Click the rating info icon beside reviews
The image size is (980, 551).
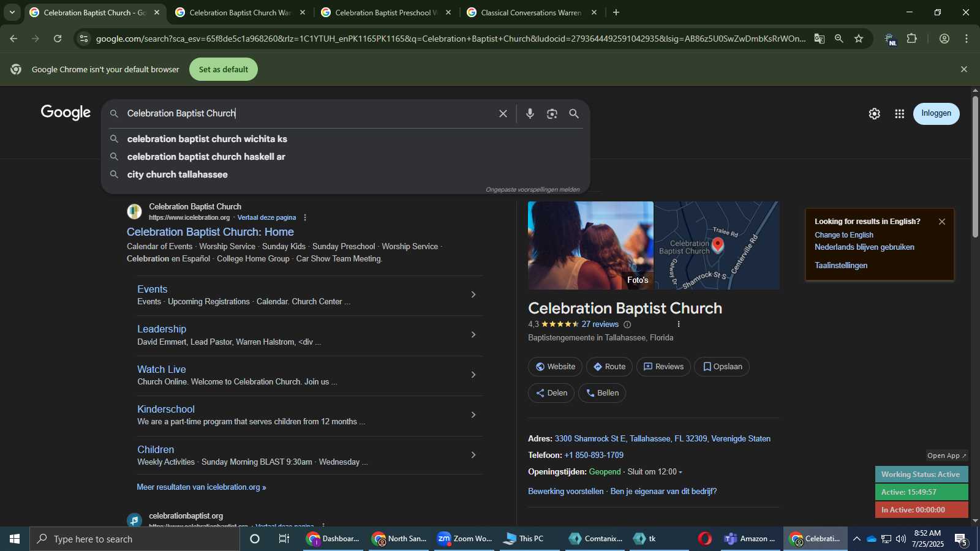(x=627, y=324)
